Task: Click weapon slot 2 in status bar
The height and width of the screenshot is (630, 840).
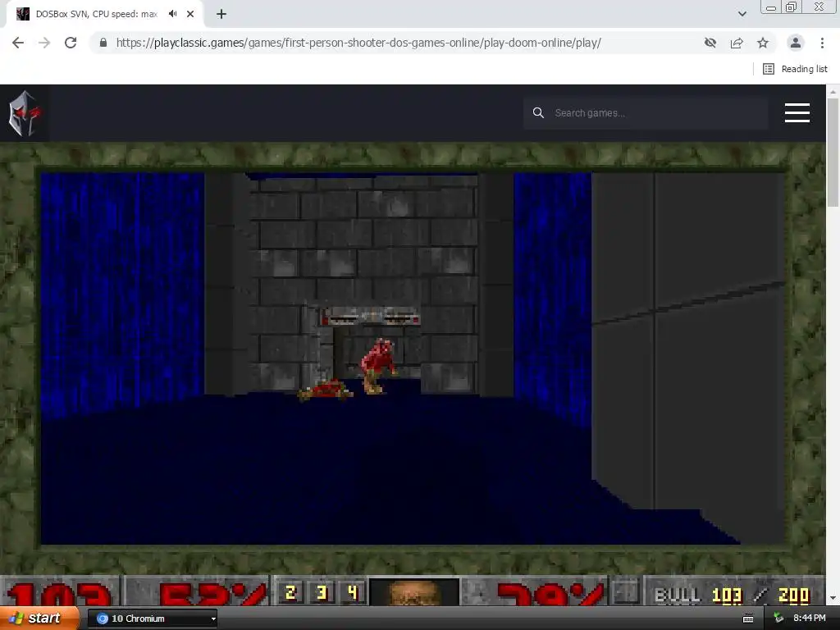Action: 291,592
